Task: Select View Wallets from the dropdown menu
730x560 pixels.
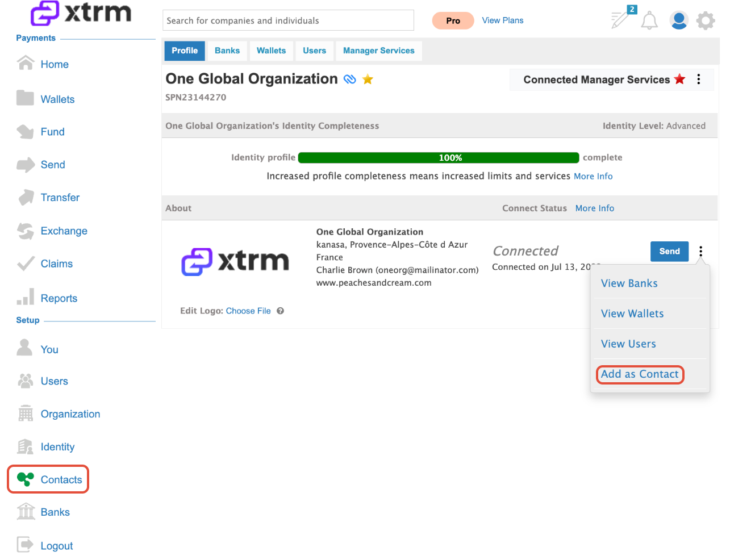Action: [632, 314]
